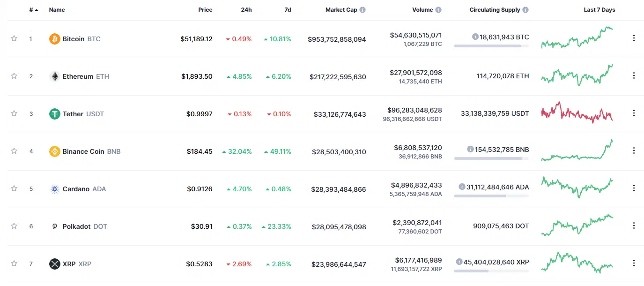This screenshot has height=286, width=644.
Task: Open the more options menu for Cardano
Action: click(634, 188)
